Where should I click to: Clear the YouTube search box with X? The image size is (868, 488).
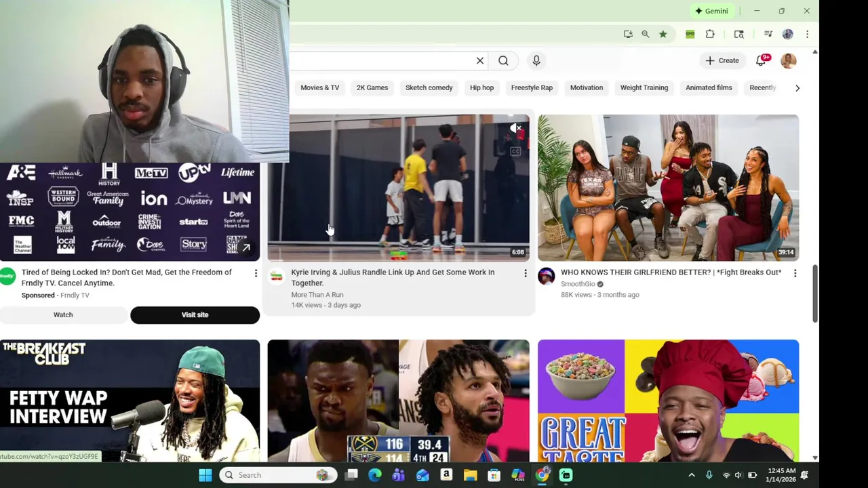pos(480,61)
